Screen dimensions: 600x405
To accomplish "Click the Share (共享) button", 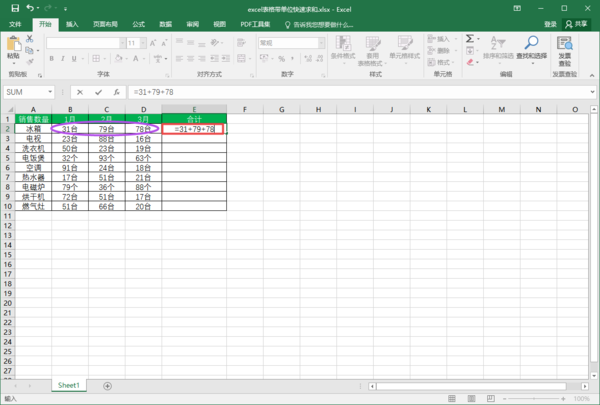I will click(578, 23).
